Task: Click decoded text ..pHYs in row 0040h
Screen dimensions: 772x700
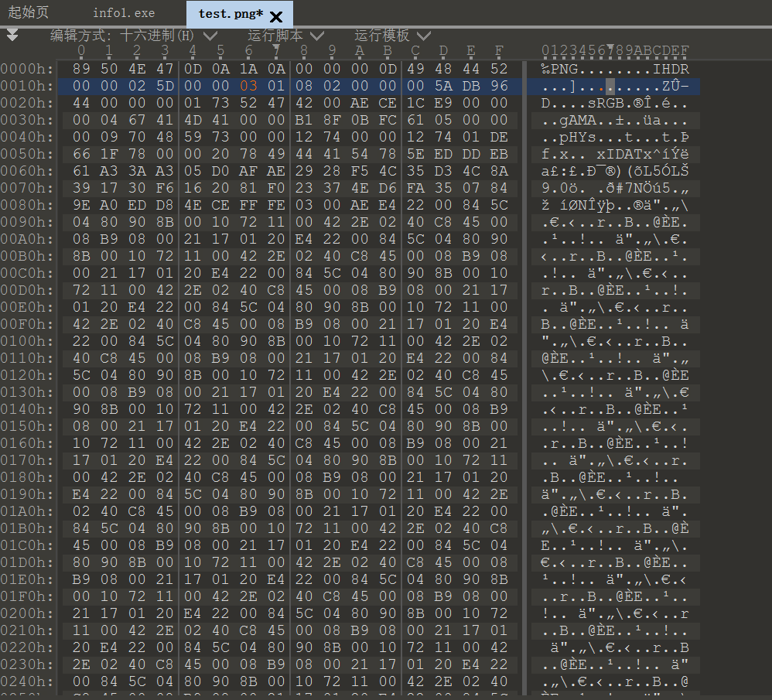Action: 569,137
